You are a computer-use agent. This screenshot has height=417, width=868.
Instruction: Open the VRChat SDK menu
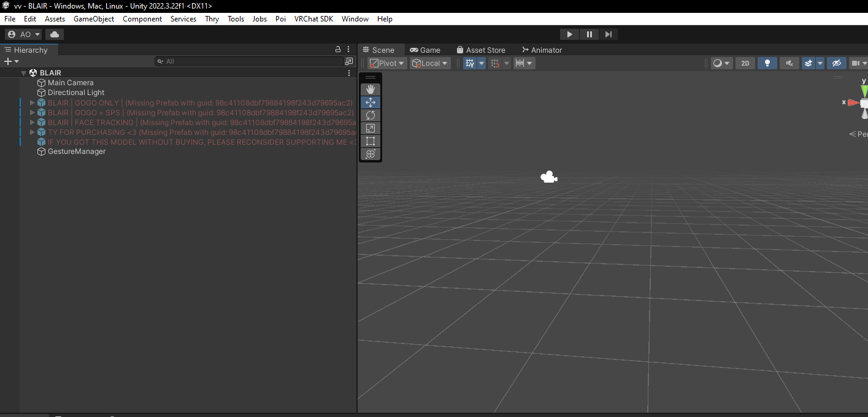[313, 19]
